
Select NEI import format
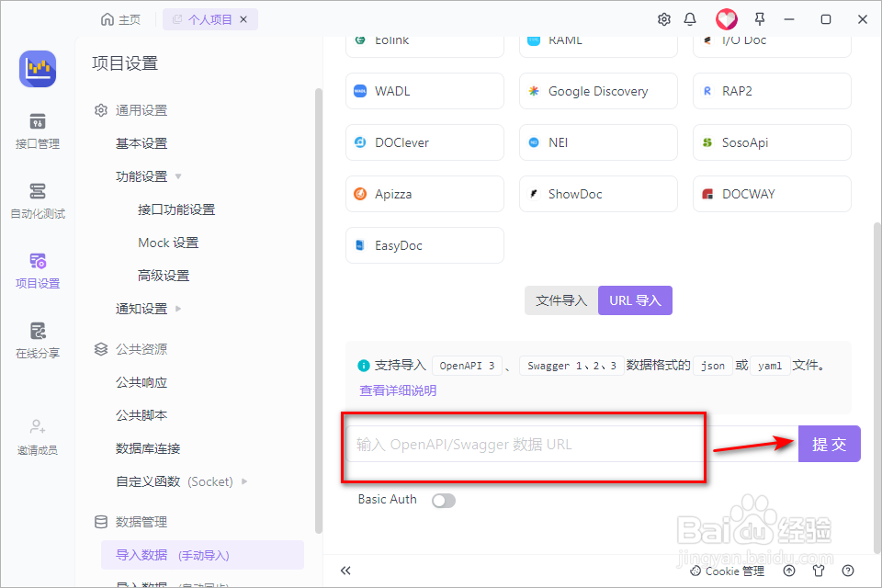coord(598,142)
